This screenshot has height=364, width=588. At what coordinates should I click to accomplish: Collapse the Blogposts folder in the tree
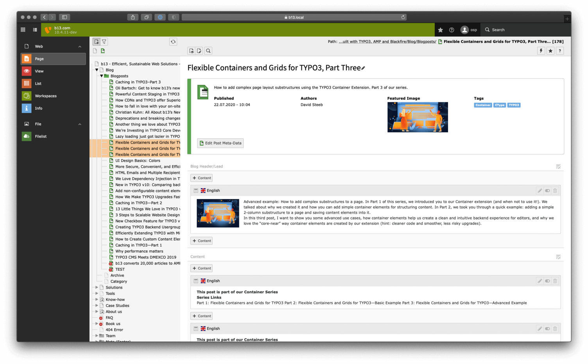pos(102,76)
